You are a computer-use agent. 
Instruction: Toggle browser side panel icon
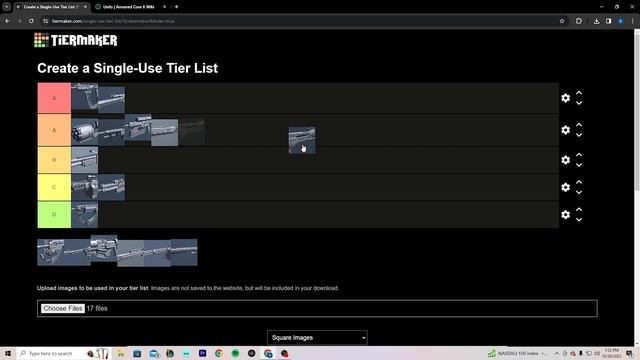click(609, 21)
